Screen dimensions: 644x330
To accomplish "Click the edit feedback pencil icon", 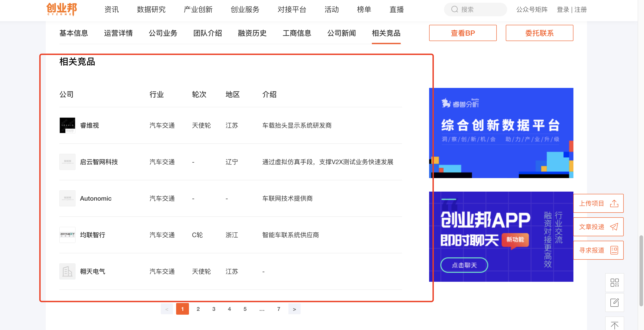I will click(x=614, y=302).
